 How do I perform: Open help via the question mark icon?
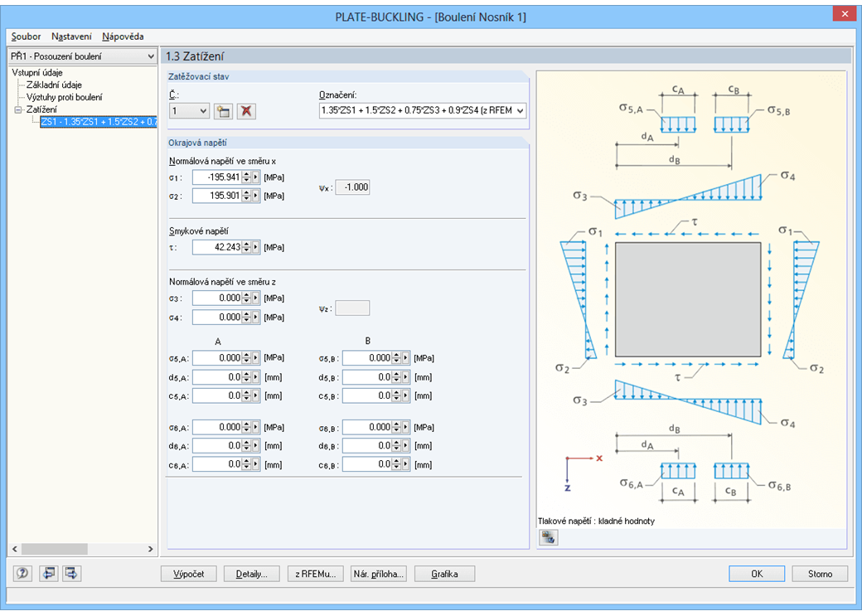tap(22, 573)
